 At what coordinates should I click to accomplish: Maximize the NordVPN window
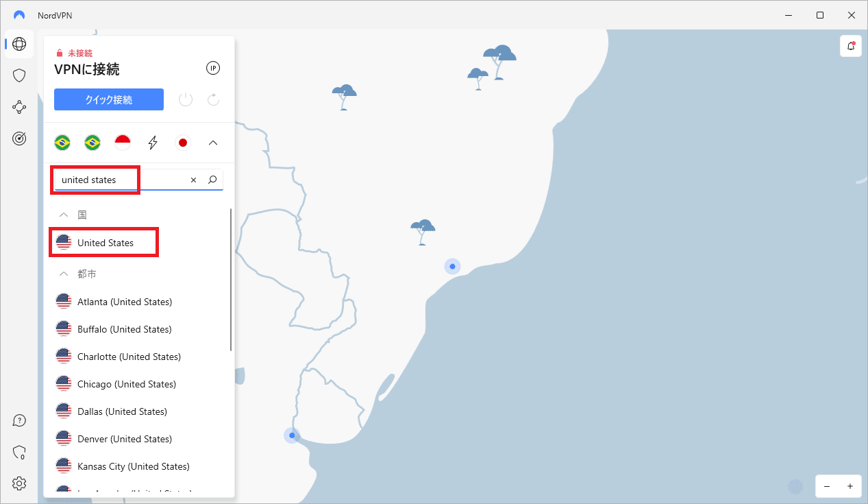tap(820, 15)
